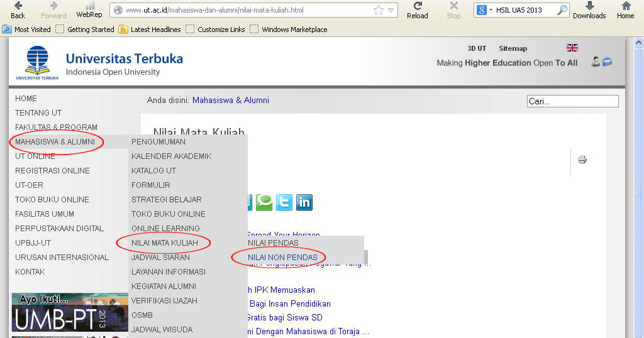
Task: Choose PENGUMUMAN from the submenu
Action: 158,141
